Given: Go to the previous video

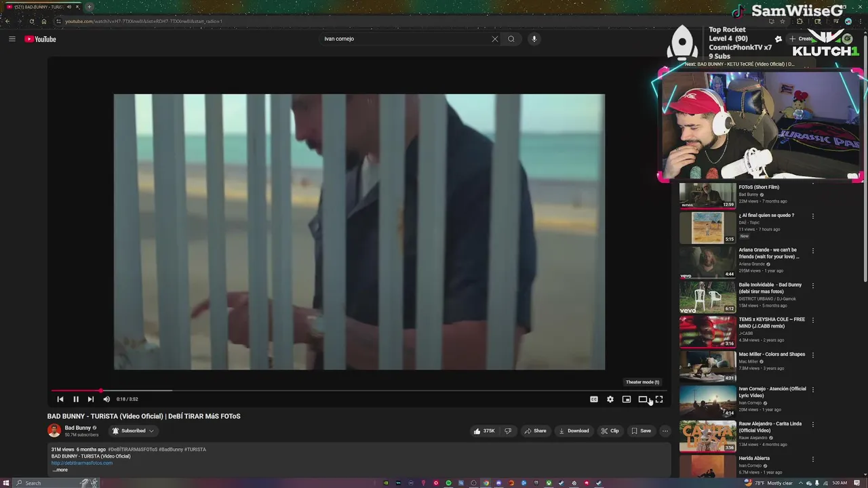Looking at the screenshot, I should 60,399.
